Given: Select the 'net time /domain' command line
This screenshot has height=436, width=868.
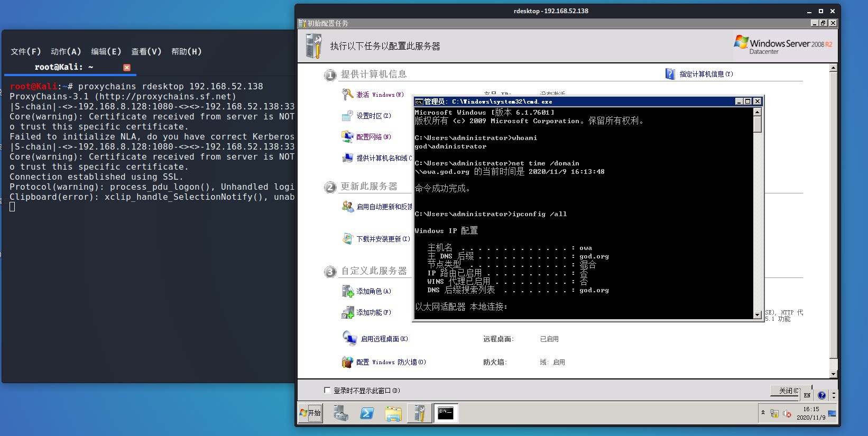Looking at the screenshot, I should [x=497, y=163].
